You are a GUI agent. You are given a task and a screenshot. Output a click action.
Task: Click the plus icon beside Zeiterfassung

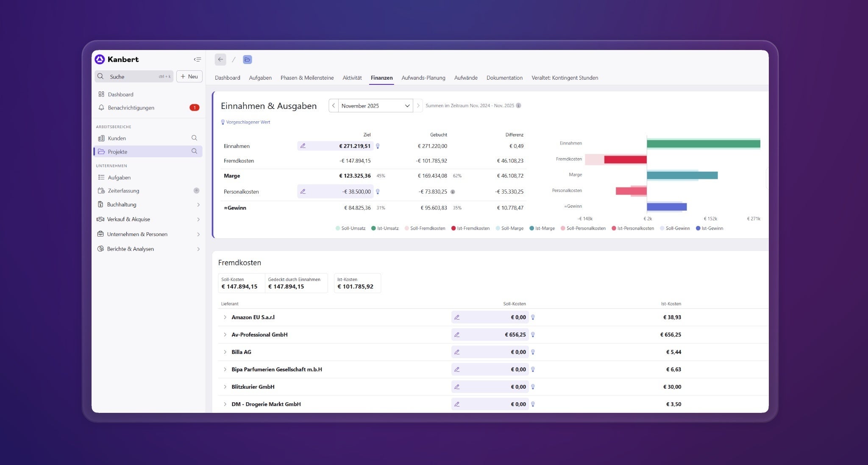tap(196, 191)
